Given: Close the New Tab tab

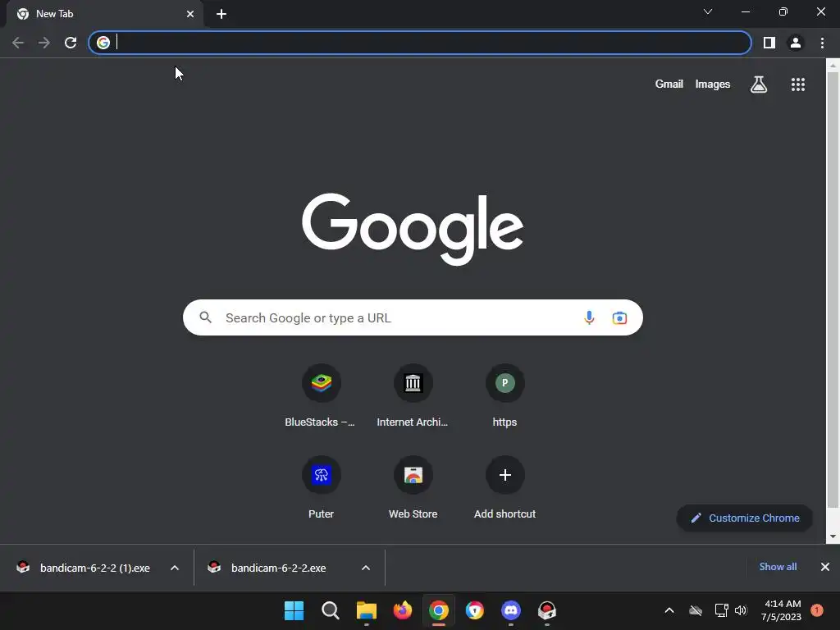Looking at the screenshot, I should [190, 14].
